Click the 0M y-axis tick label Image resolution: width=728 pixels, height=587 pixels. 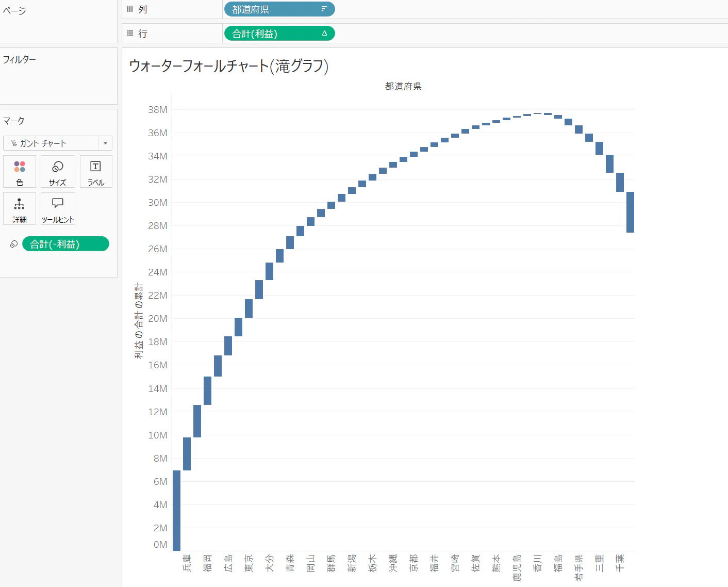(x=160, y=544)
